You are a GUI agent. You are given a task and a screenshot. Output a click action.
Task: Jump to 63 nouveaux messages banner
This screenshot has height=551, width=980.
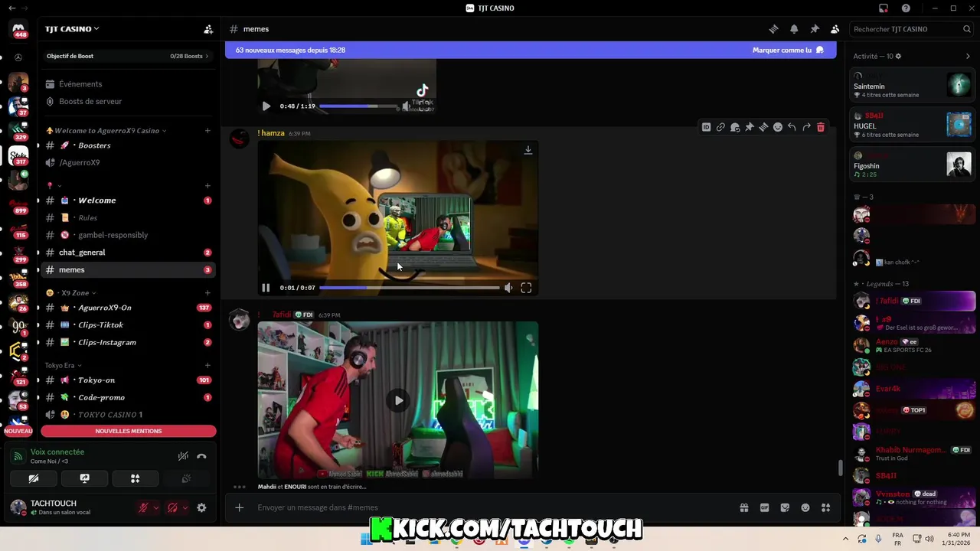(x=290, y=50)
